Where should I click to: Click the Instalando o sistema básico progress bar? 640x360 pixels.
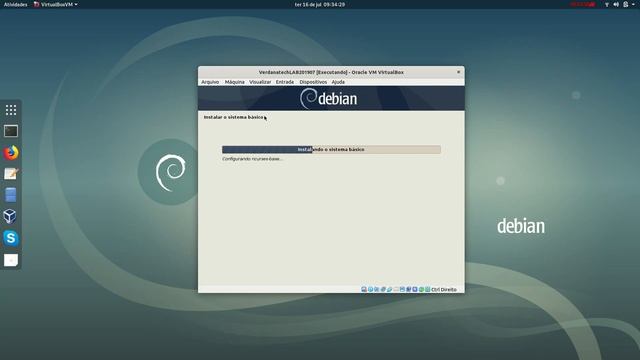pyautogui.click(x=331, y=149)
